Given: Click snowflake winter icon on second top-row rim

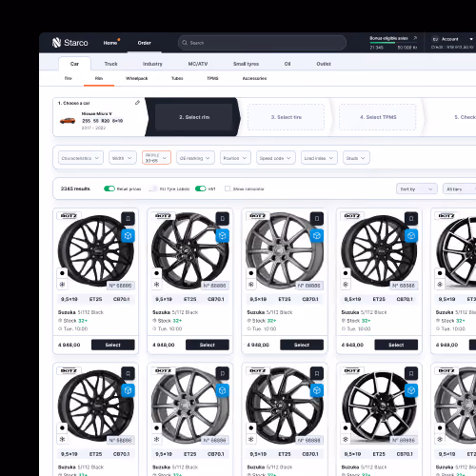Looking at the screenshot, I should click(x=157, y=285).
